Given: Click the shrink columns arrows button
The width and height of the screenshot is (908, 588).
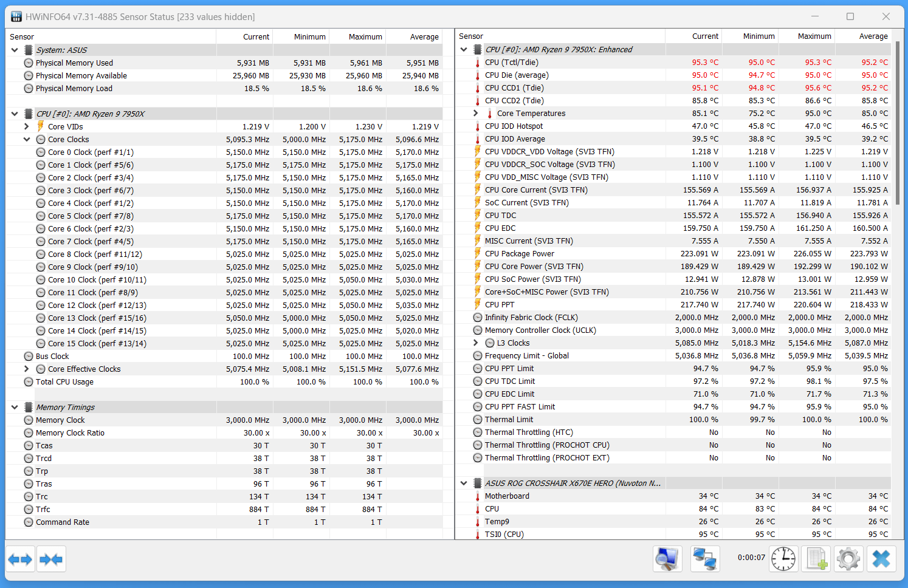Looking at the screenshot, I should coord(51,559).
